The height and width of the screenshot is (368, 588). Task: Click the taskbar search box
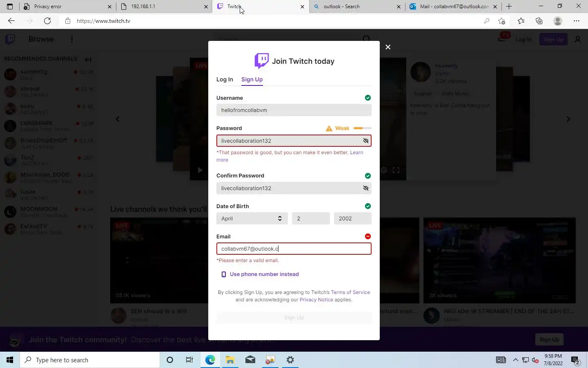point(90,360)
